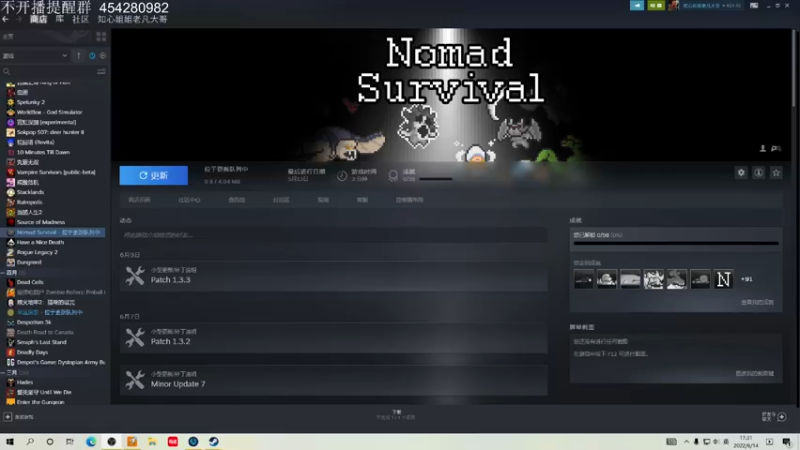Open the game info circle icon
Image resolution: width=800 pixels, height=450 pixels.
coord(759,173)
